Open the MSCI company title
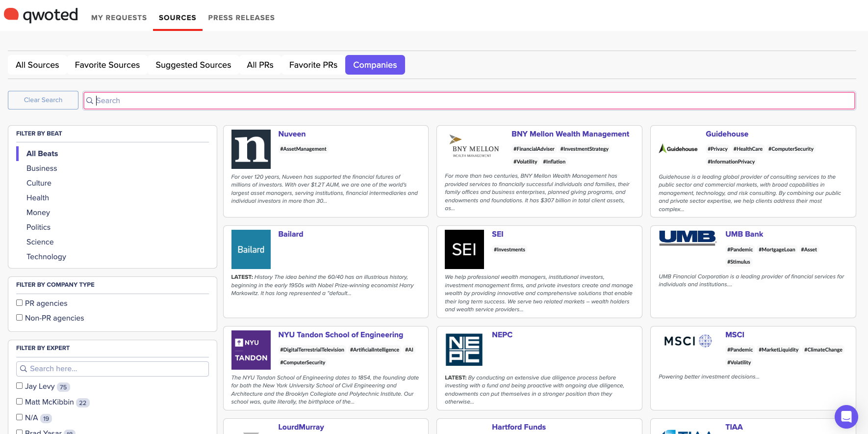868x434 pixels. pos(735,335)
